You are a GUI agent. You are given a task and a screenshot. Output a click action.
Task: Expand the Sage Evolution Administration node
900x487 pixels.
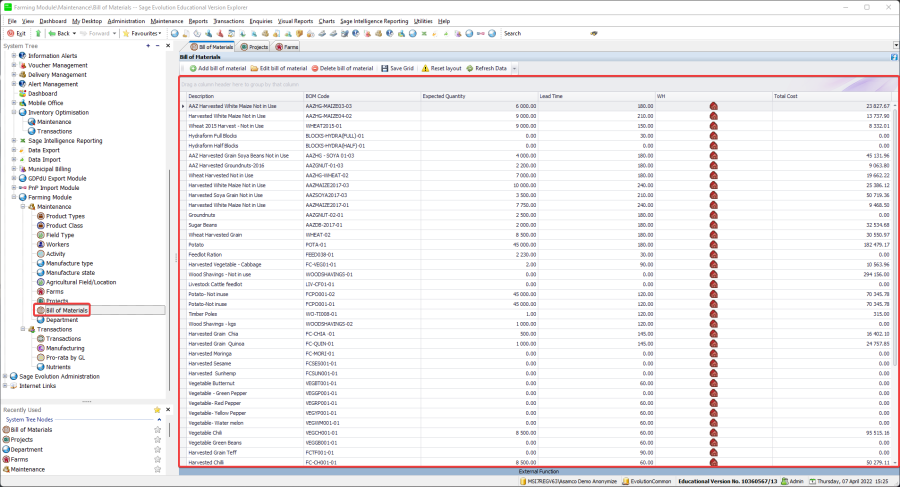point(7,376)
